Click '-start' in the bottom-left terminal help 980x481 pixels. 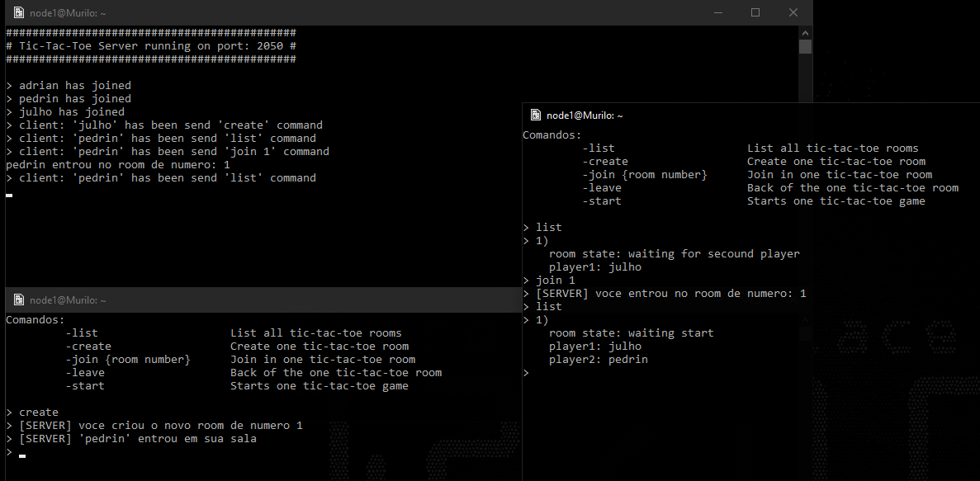pyautogui.click(x=85, y=385)
